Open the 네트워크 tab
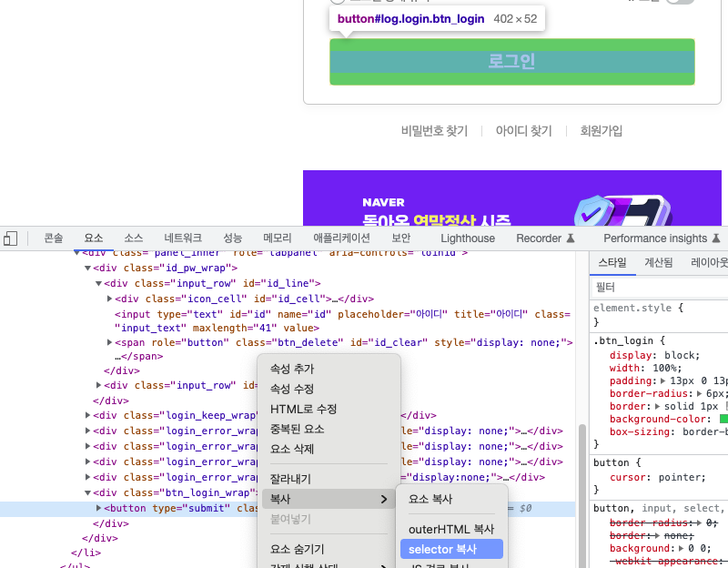The image size is (728, 568). (183, 238)
